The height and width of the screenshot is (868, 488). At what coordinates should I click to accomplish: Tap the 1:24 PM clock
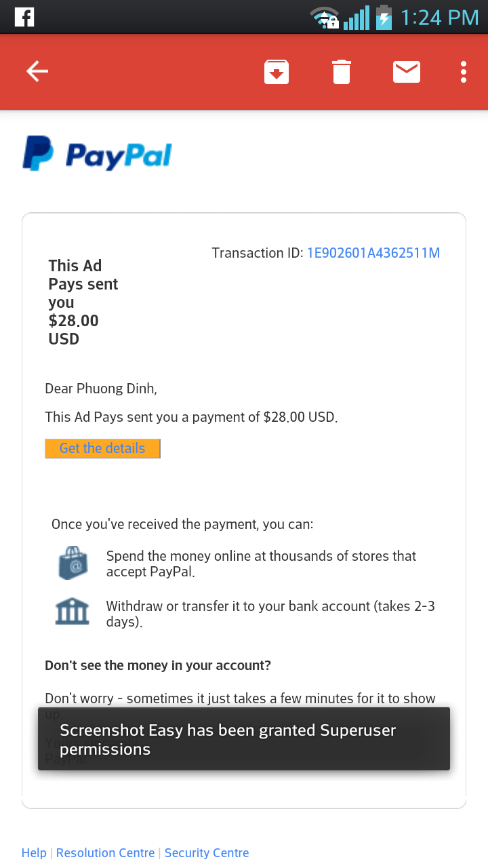click(x=439, y=18)
